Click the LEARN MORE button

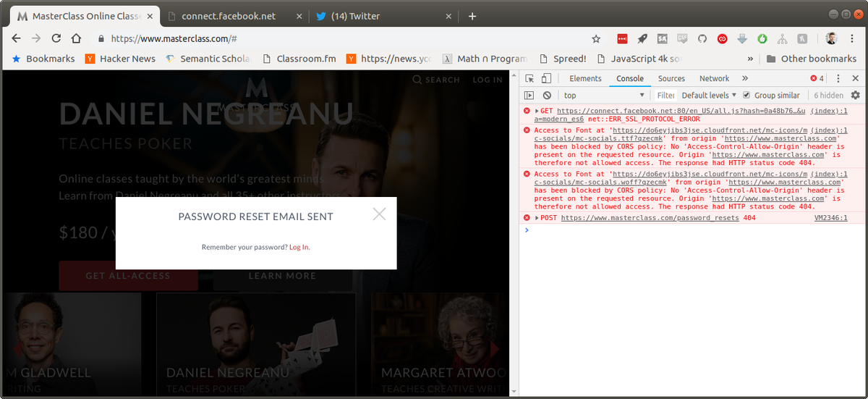click(x=282, y=276)
